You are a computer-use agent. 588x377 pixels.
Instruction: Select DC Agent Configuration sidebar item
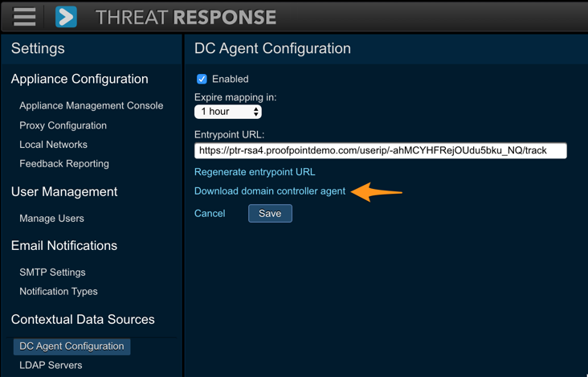click(x=71, y=346)
